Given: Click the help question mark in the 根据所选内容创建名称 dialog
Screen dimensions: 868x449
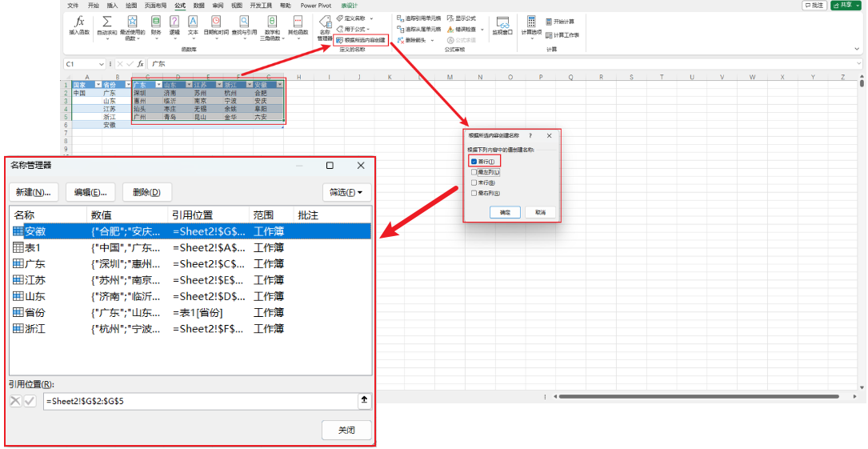Looking at the screenshot, I should 530,135.
